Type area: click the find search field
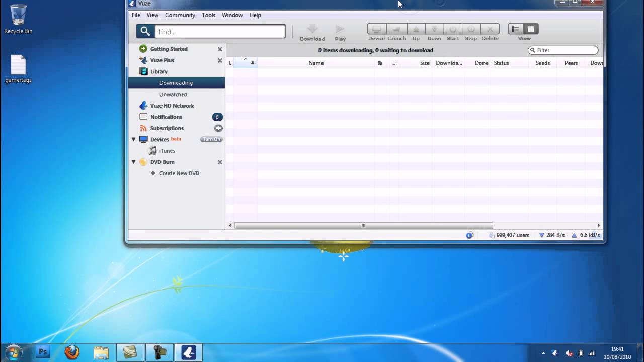Viewport: 644px width, 362px height. tap(220, 31)
